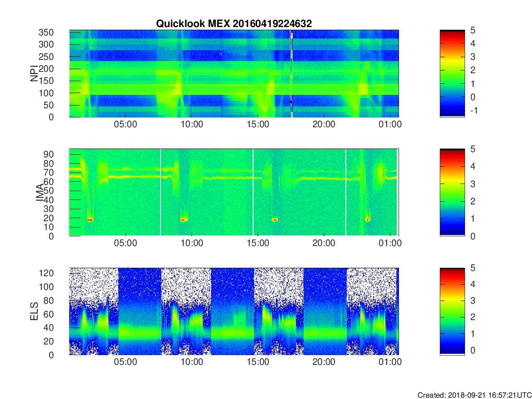This screenshot has width=532, height=399.
Task: Click the 10:00 time label under NPI plot
Action: (192, 125)
